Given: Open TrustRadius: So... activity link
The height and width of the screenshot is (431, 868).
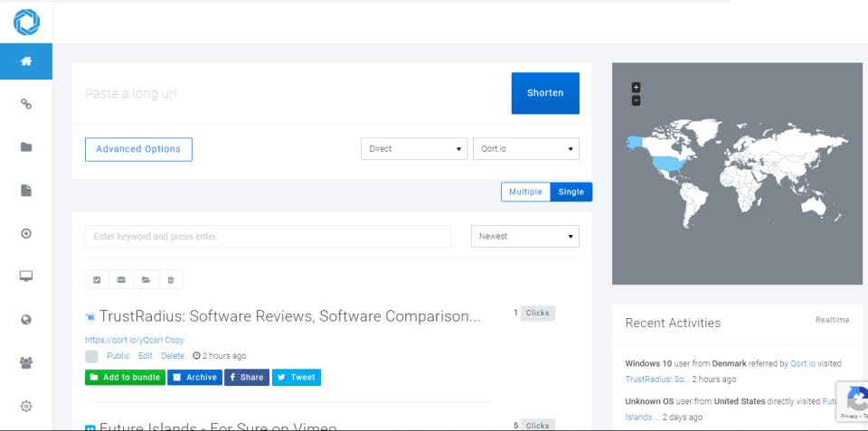Looking at the screenshot, I should coord(657,379).
